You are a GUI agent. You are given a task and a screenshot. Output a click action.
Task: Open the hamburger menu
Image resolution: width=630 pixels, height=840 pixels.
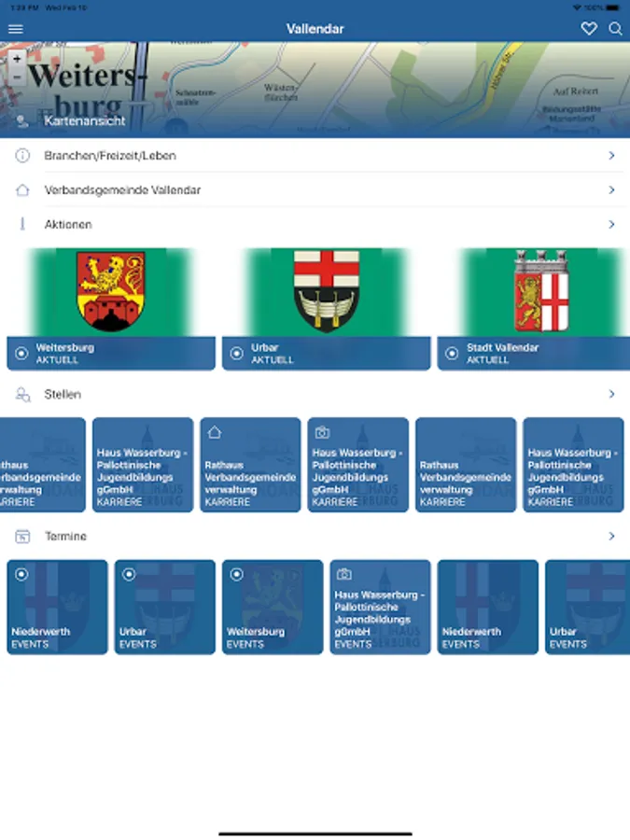pyautogui.click(x=16, y=29)
